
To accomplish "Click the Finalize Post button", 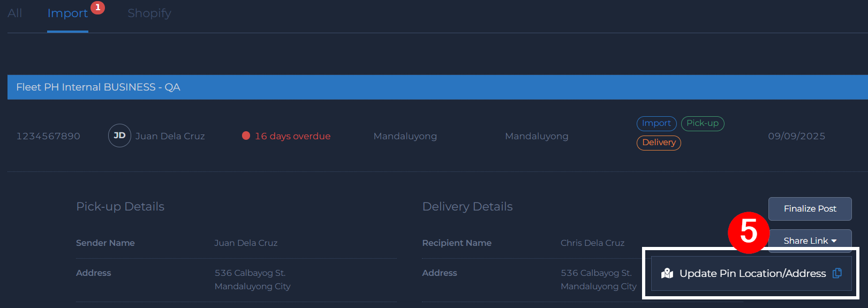I will [810, 208].
